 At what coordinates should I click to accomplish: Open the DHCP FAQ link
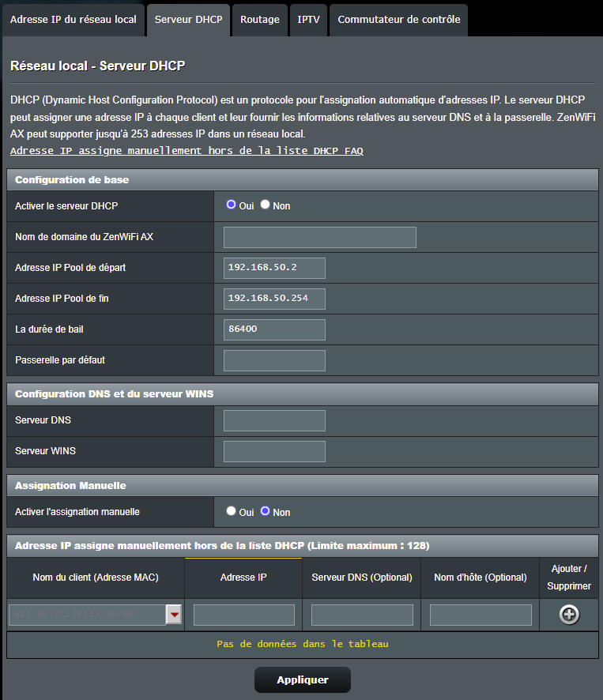(187, 151)
